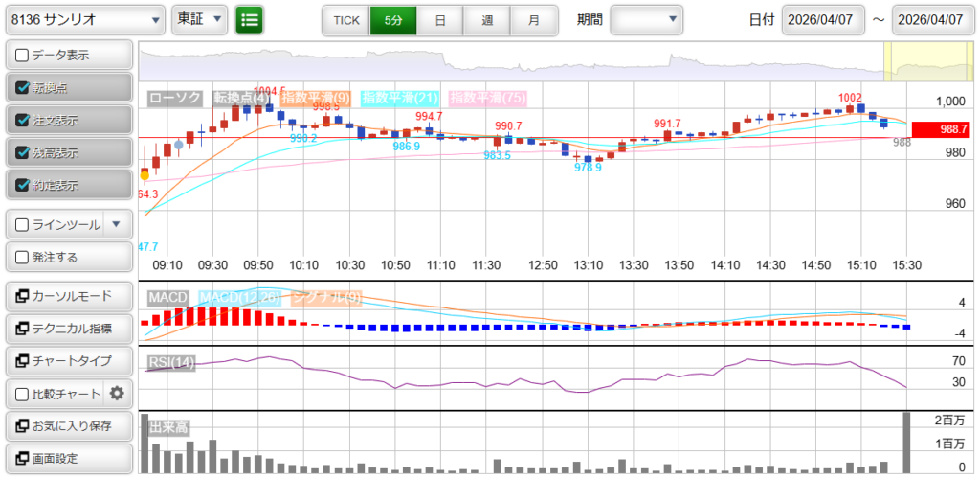Click the start date field 2026/04/07

822,20
